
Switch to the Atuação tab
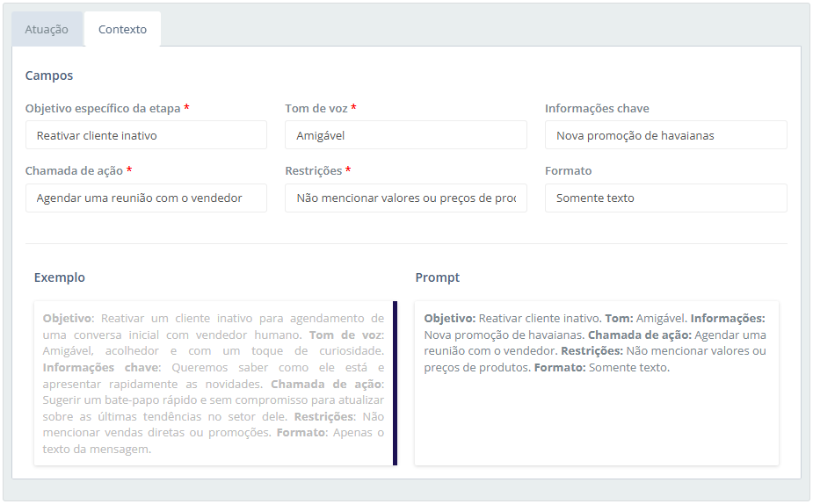point(47,29)
